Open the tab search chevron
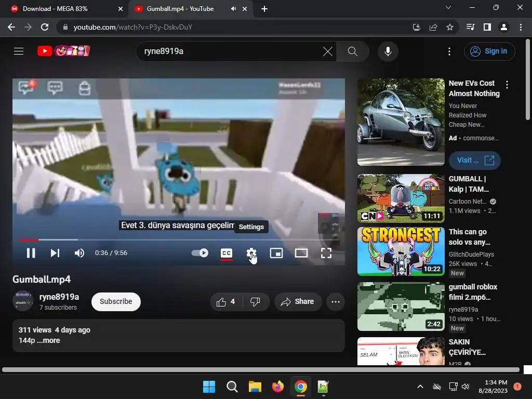 [x=448, y=7]
